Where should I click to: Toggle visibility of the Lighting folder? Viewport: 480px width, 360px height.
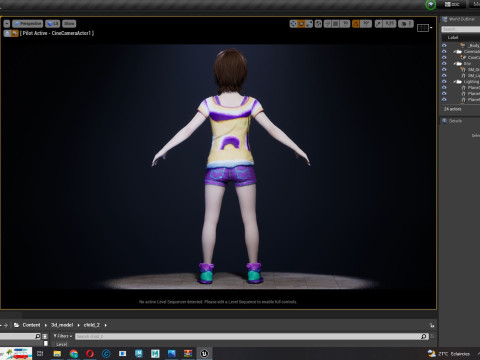pyautogui.click(x=444, y=81)
